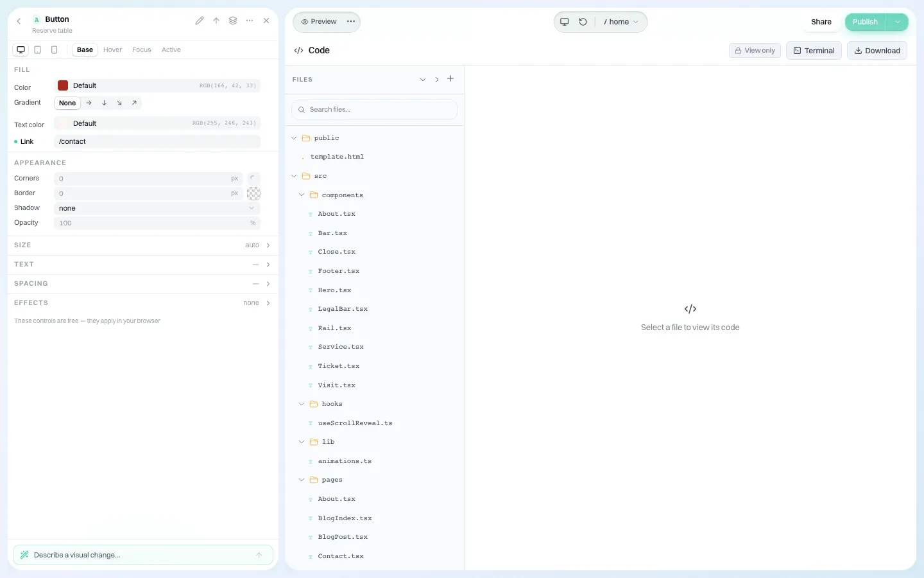Toggle individual corner radius icon

click(x=253, y=179)
